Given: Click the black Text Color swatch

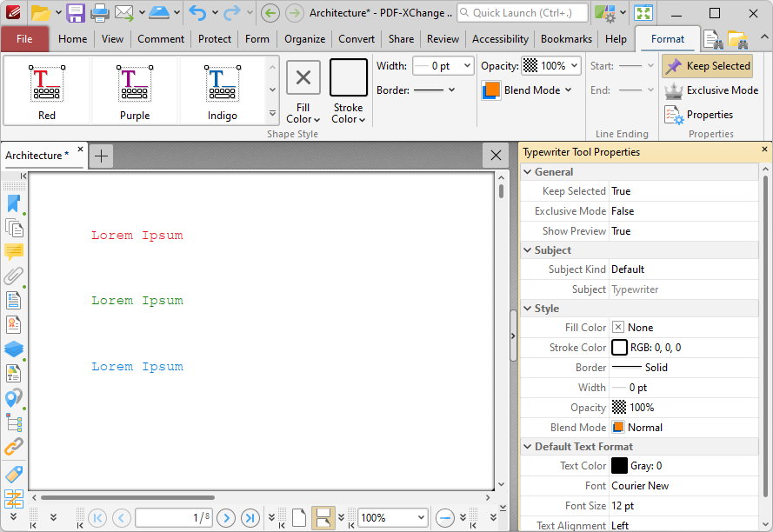Looking at the screenshot, I should tap(619, 466).
